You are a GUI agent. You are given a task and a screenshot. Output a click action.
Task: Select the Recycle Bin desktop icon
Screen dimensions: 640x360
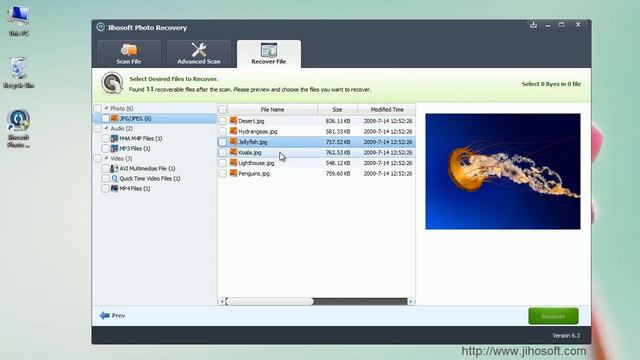pyautogui.click(x=18, y=73)
